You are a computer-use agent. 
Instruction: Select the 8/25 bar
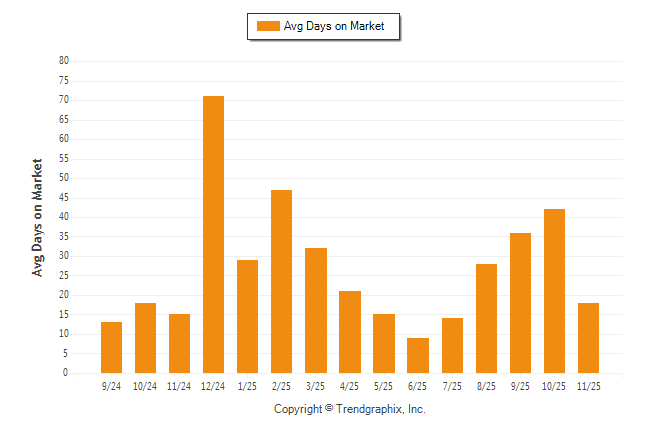pos(486,318)
